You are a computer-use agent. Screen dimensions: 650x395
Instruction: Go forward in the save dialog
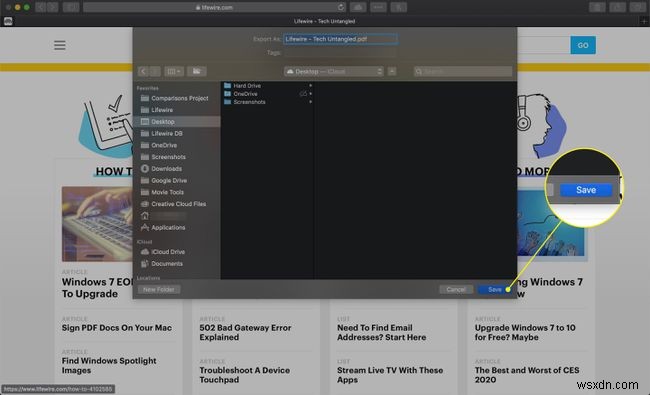[155, 71]
